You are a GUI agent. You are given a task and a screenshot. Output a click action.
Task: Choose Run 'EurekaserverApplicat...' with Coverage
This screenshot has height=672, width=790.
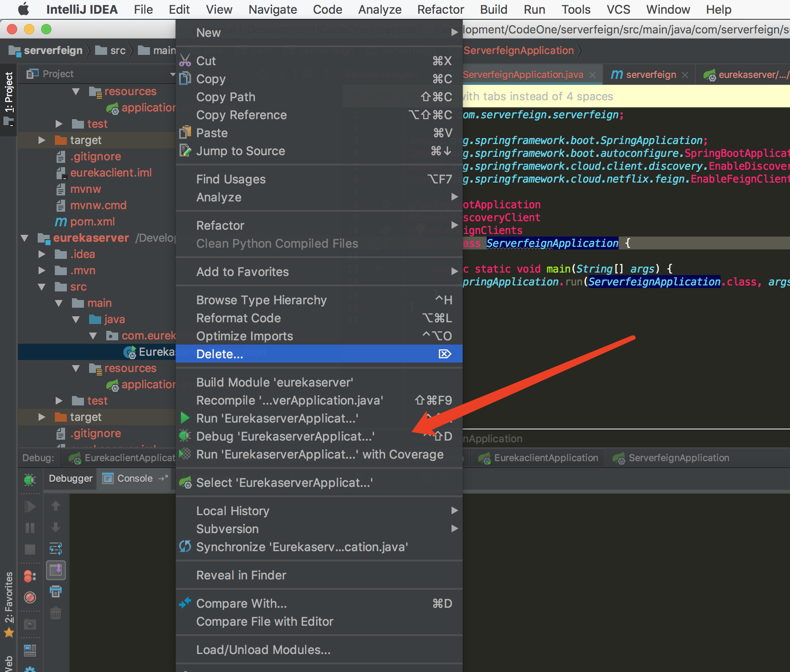point(319,454)
